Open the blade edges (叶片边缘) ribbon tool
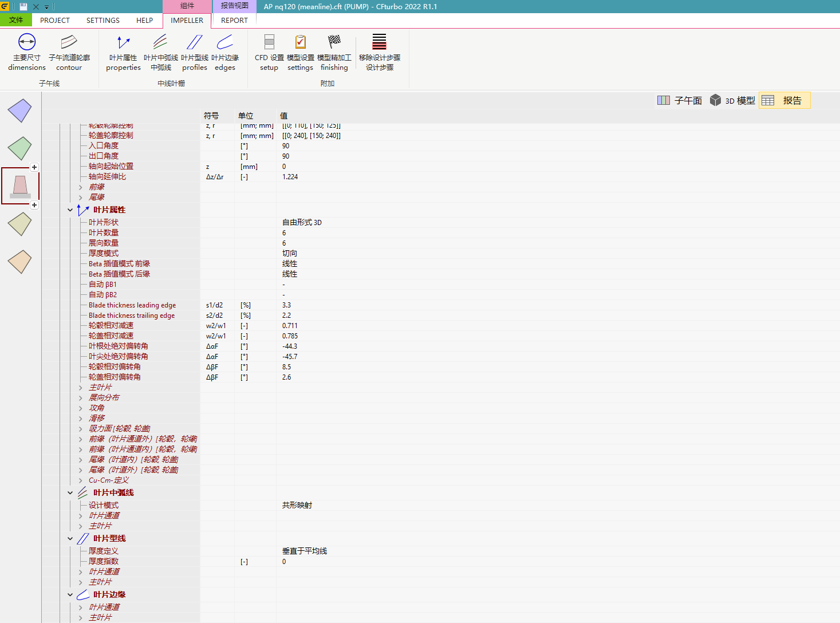840x623 pixels. click(225, 52)
